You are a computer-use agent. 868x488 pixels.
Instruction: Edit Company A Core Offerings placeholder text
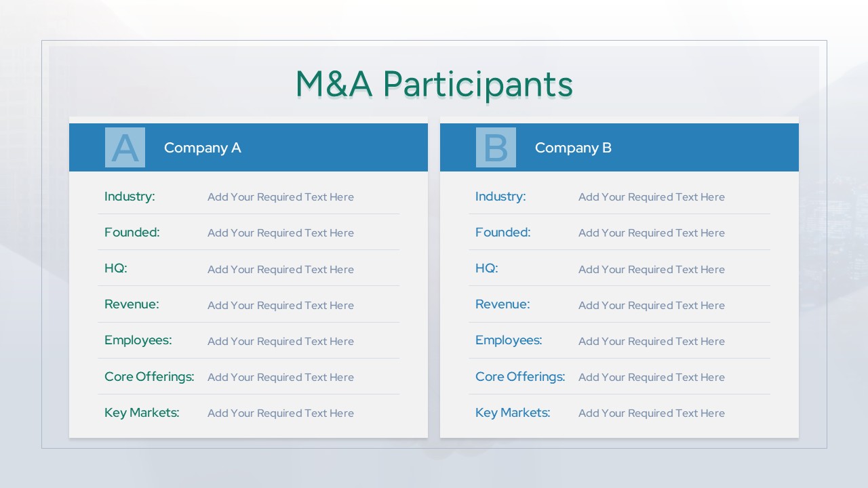pyautogui.click(x=281, y=378)
